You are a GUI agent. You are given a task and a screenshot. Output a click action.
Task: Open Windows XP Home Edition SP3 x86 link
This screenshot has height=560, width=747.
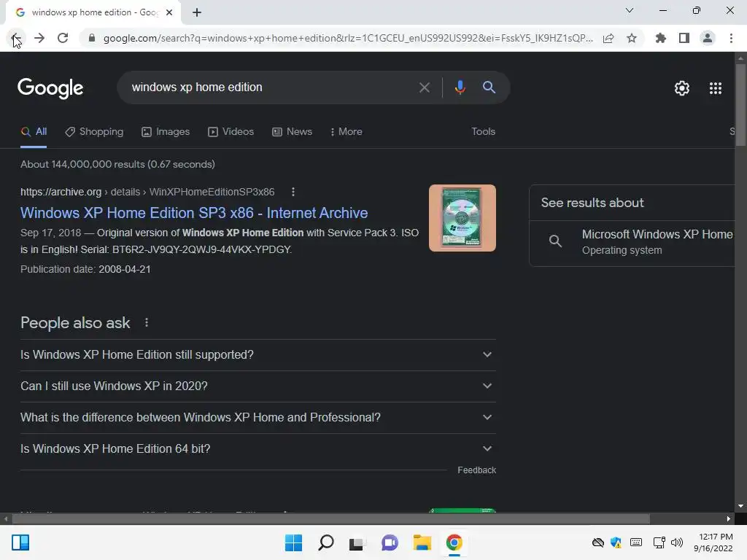coord(194,213)
